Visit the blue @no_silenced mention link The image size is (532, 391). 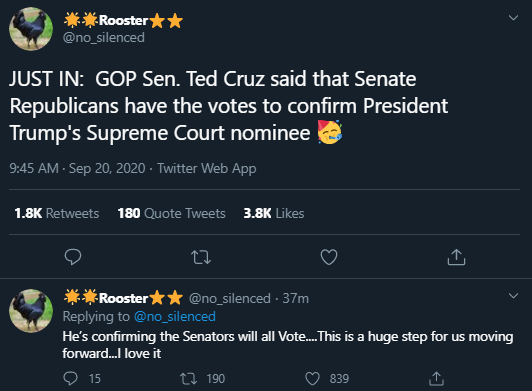(175, 316)
